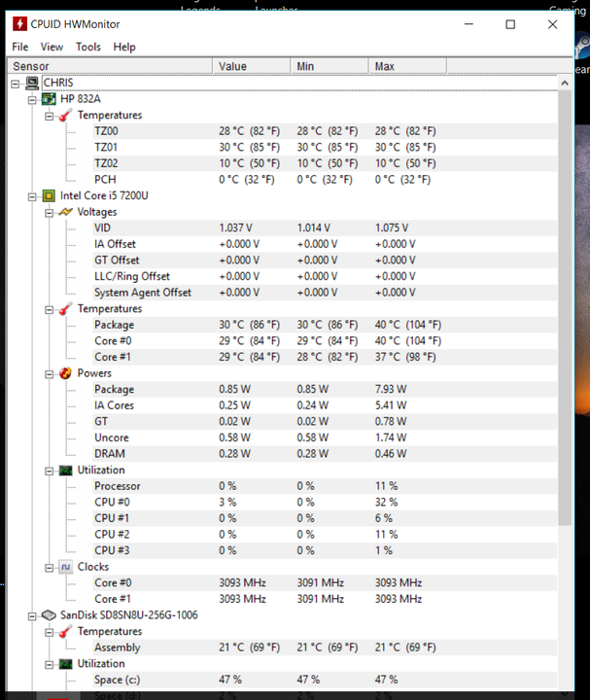Click thermometer icon under SanDisk Temperatures

pos(65,631)
